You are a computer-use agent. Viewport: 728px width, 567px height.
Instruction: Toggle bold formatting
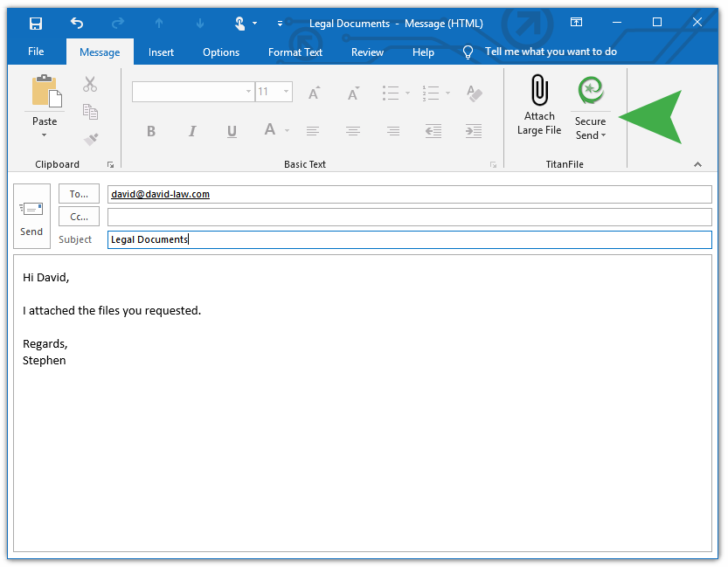(x=150, y=131)
